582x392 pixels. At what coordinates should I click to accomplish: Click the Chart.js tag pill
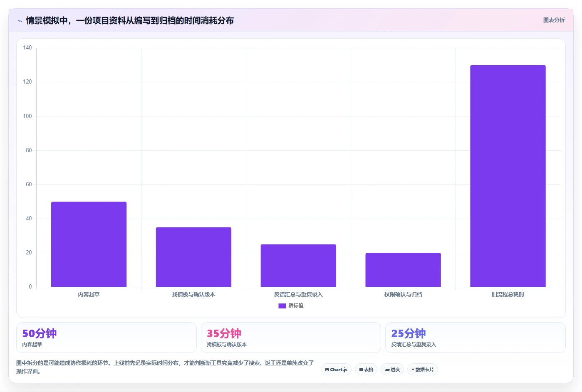336,370
